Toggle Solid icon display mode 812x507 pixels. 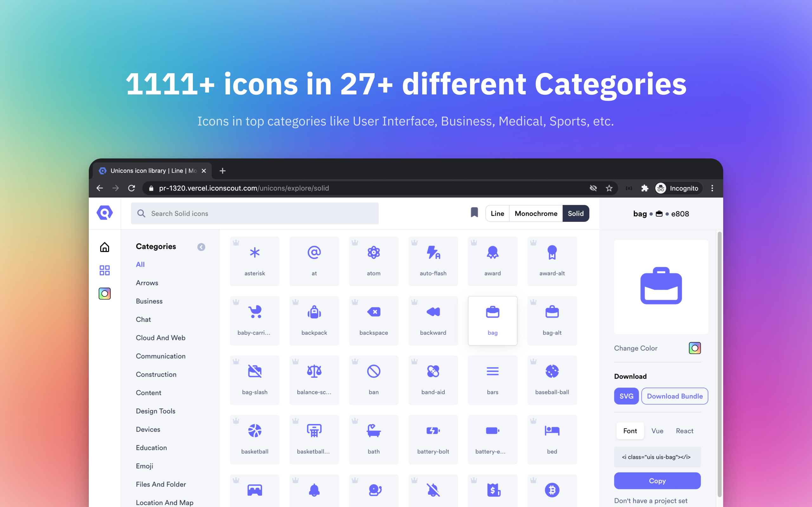pyautogui.click(x=575, y=213)
